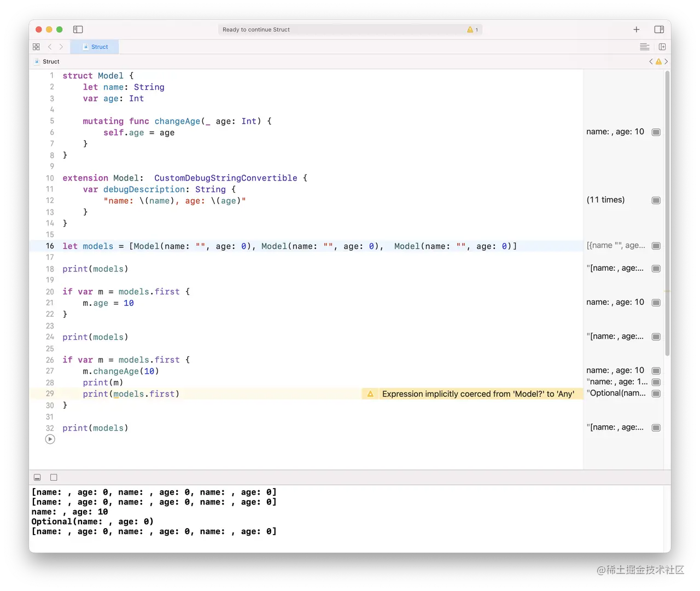The image size is (700, 591).
Task: Go forward with the right chevron
Action: [61, 47]
